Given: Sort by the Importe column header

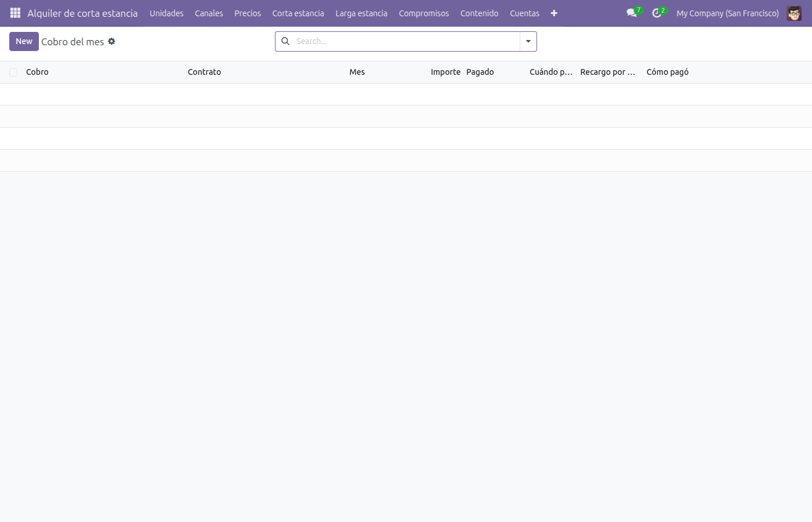Looking at the screenshot, I should (445, 72).
